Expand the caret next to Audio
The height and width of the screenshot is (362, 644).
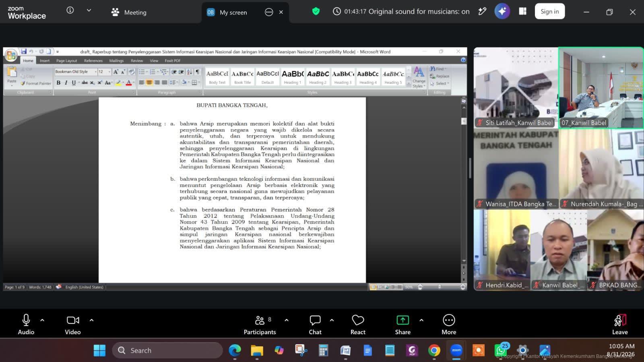[x=42, y=320]
